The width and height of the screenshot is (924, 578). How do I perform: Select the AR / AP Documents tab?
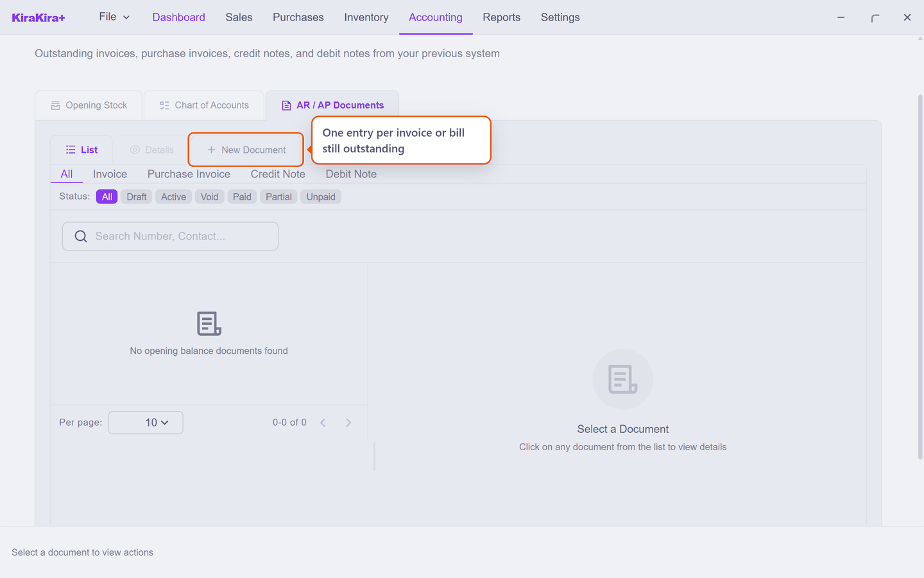(x=332, y=105)
